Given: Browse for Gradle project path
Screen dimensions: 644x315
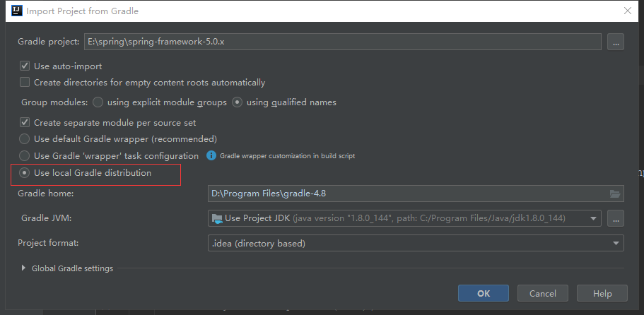Looking at the screenshot, I should (x=615, y=42).
